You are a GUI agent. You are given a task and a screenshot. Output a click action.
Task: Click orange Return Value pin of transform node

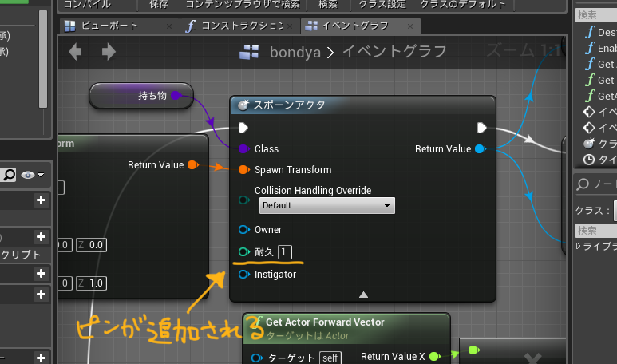point(193,165)
